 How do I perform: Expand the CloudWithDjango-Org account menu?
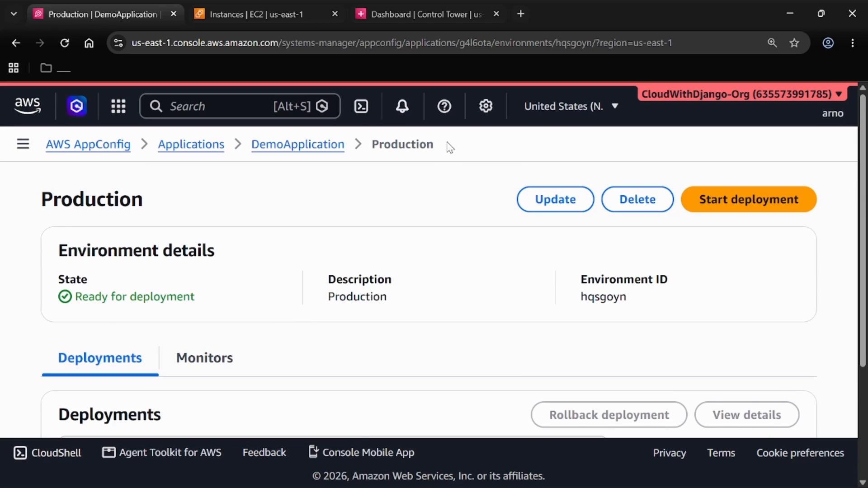(x=741, y=94)
